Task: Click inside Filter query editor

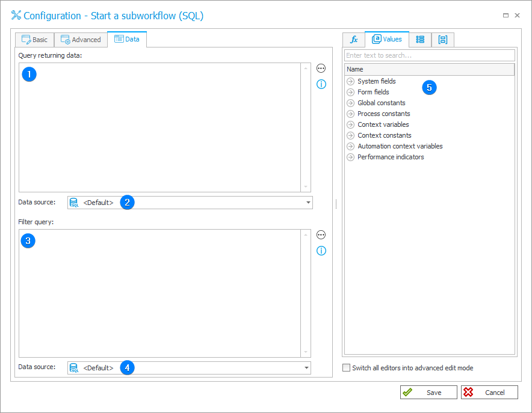Action: tap(160, 293)
